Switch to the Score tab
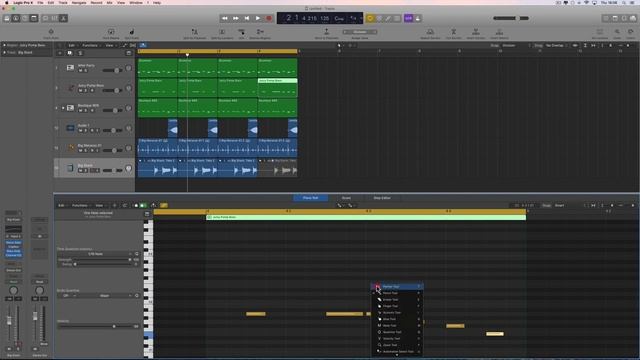Viewport: 640px width, 360px height. [346, 198]
